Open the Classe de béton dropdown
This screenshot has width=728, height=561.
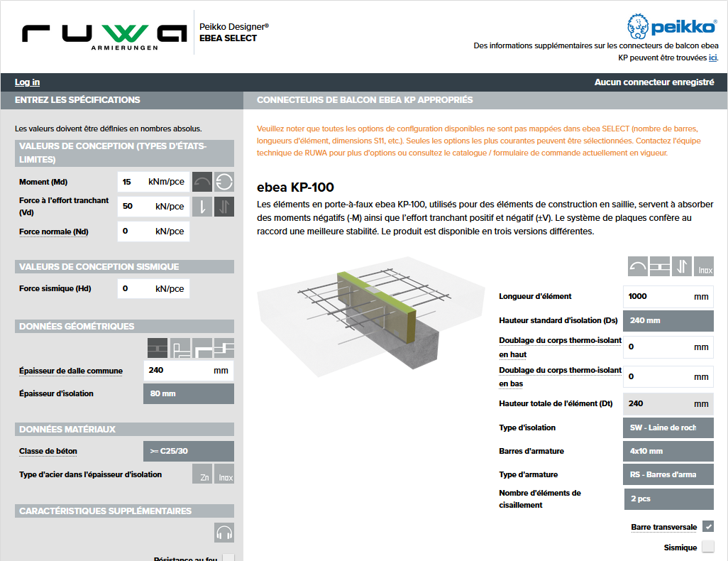(189, 452)
